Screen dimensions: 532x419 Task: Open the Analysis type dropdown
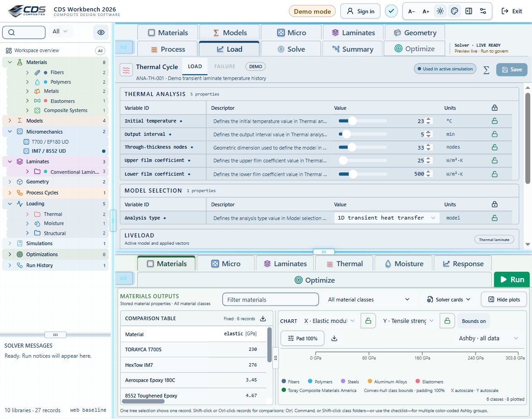coord(387,218)
